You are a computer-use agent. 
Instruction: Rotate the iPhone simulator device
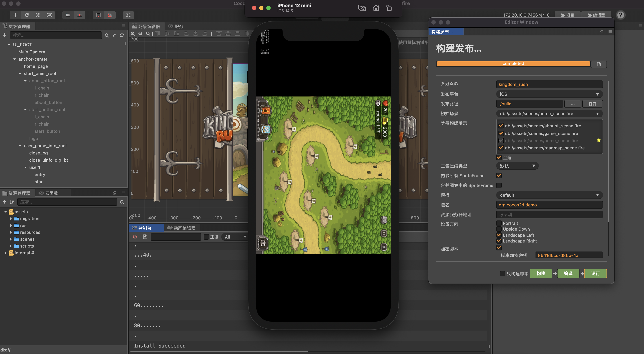(x=389, y=8)
